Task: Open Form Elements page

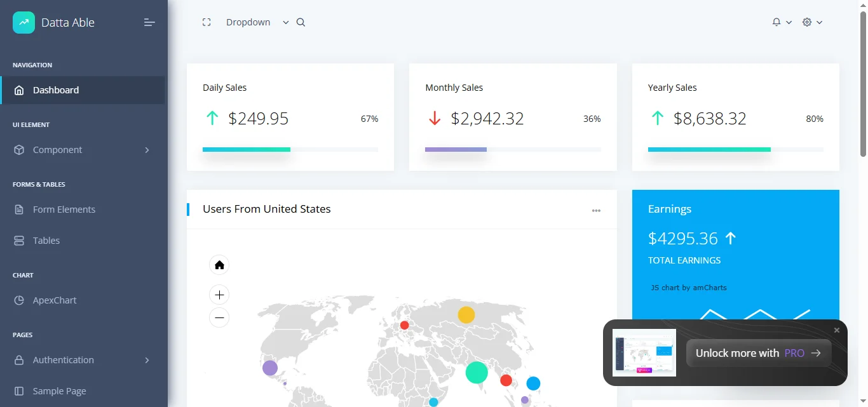Action: pyautogui.click(x=83, y=210)
